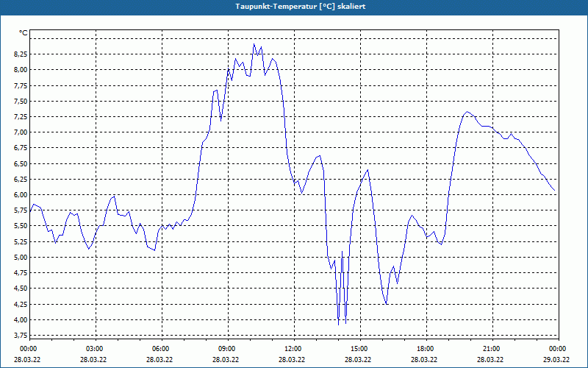This screenshot has height=368, width=588.
Task: Click the 6,50 y-axis value
Action: [21, 163]
